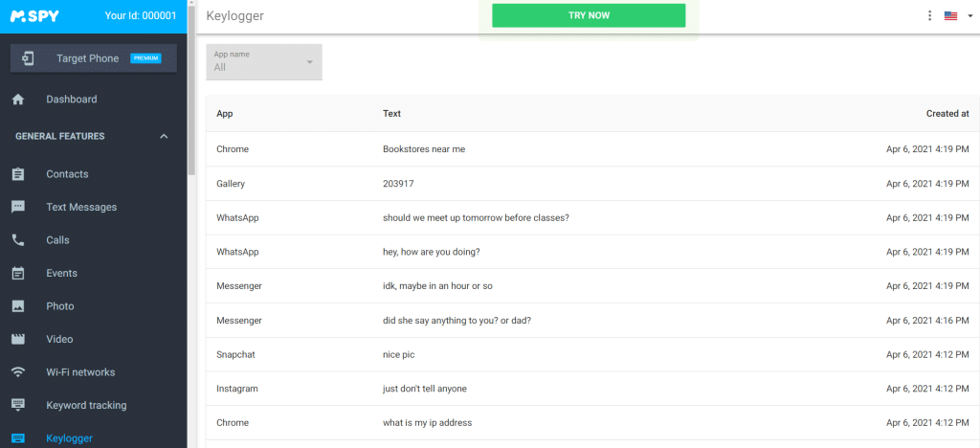Select Keylogger in the sidebar
Screen dimensions: 980x448
click(x=69, y=438)
